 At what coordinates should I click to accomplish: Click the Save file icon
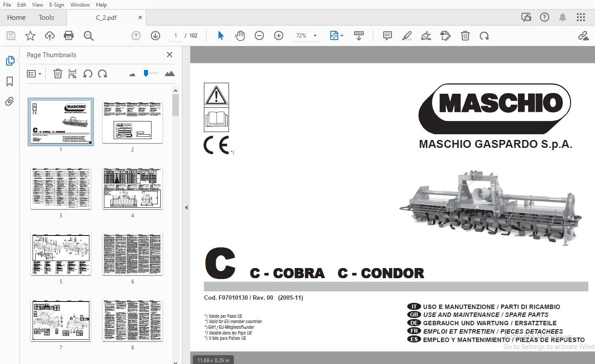click(x=11, y=36)
